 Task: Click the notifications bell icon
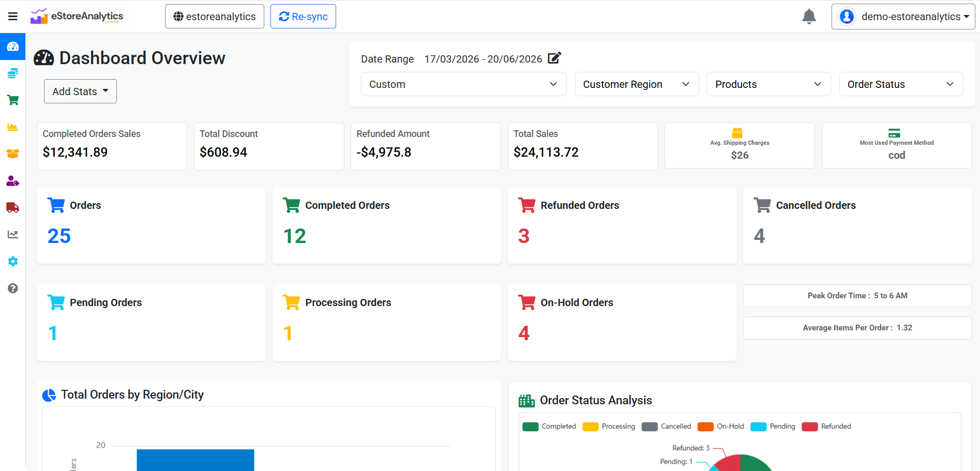(x=809, y=17)
